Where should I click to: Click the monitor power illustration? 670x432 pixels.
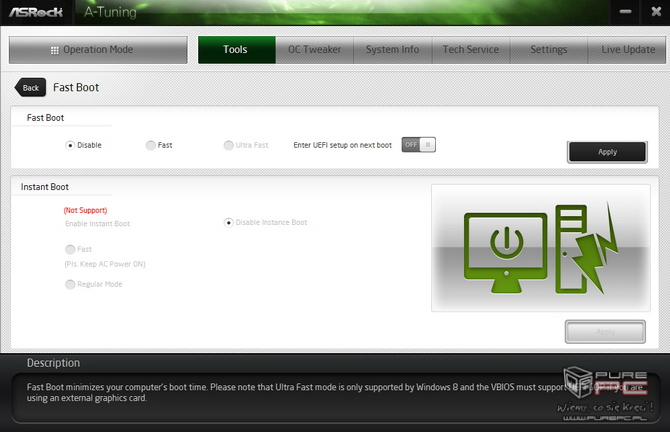pos(505,252)
